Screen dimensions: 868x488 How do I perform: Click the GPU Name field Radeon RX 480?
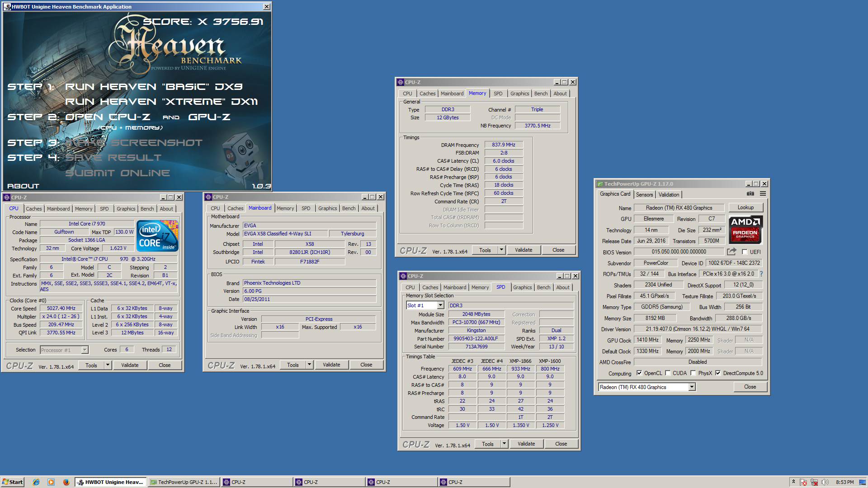pyautogui.click(x=679, y=208)
